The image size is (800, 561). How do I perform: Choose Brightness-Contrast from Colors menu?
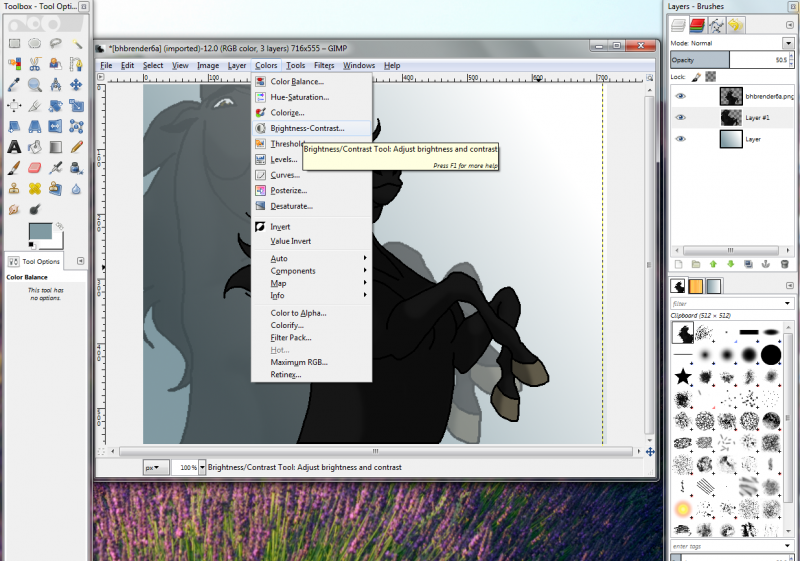[312, 128]
